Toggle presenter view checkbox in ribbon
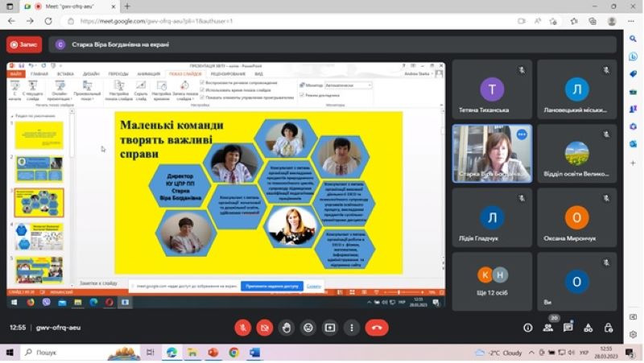The width and height of the screenshot is (644, 363). 302,95
